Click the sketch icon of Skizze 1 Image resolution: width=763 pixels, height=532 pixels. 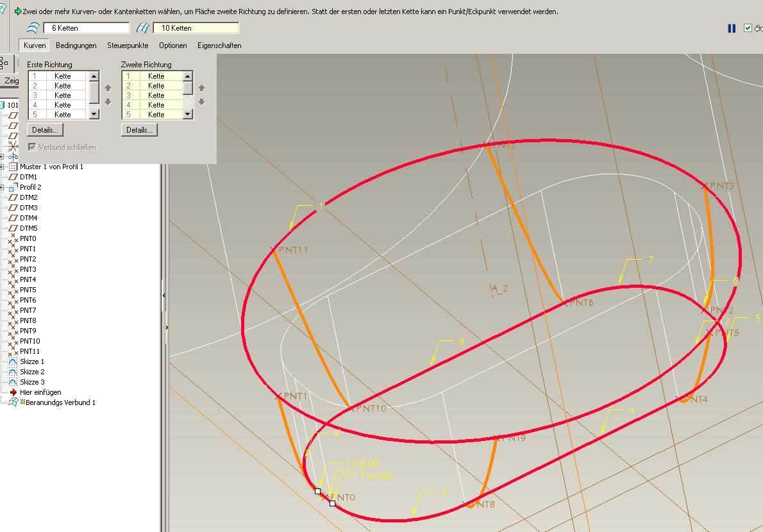13,362
